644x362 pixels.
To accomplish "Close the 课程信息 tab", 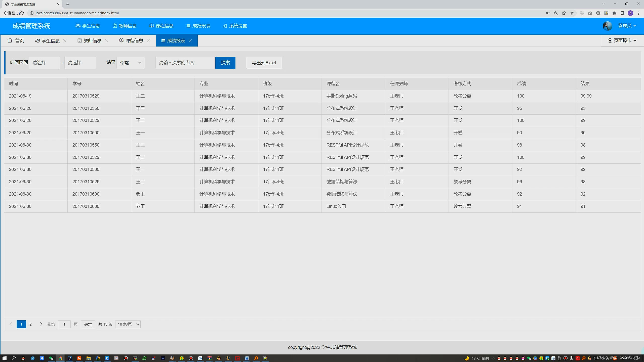I will point(148,41).
